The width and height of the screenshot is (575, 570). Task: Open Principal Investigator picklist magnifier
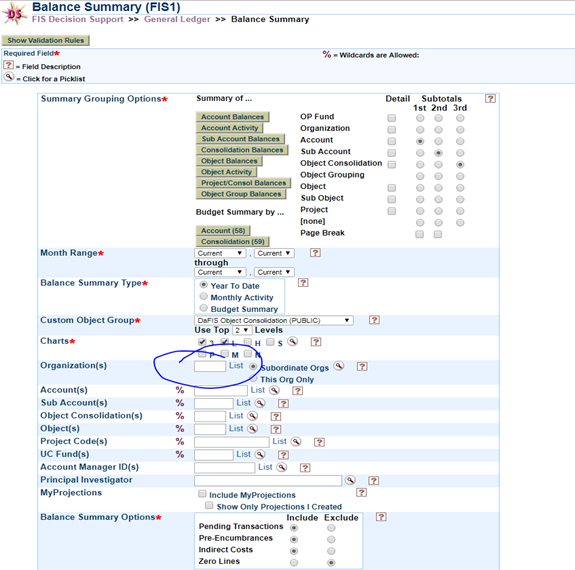pos(350,480)
